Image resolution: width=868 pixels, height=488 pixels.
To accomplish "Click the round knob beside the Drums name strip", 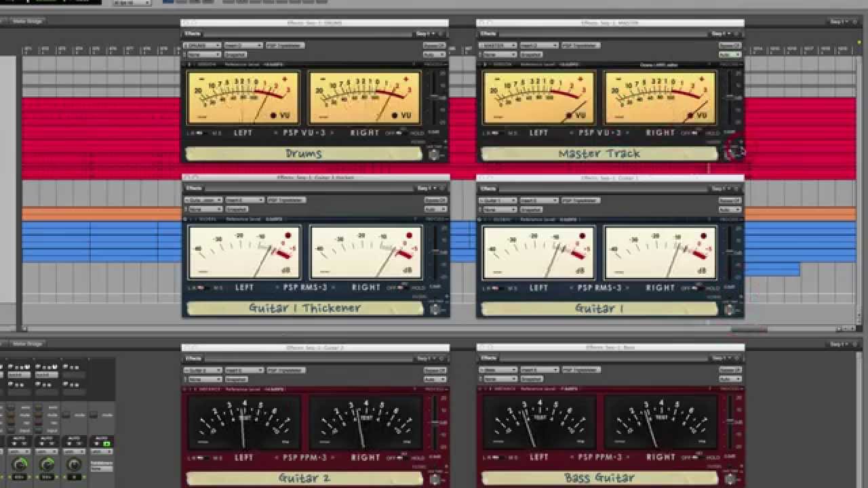I will [x=434, y=155].
